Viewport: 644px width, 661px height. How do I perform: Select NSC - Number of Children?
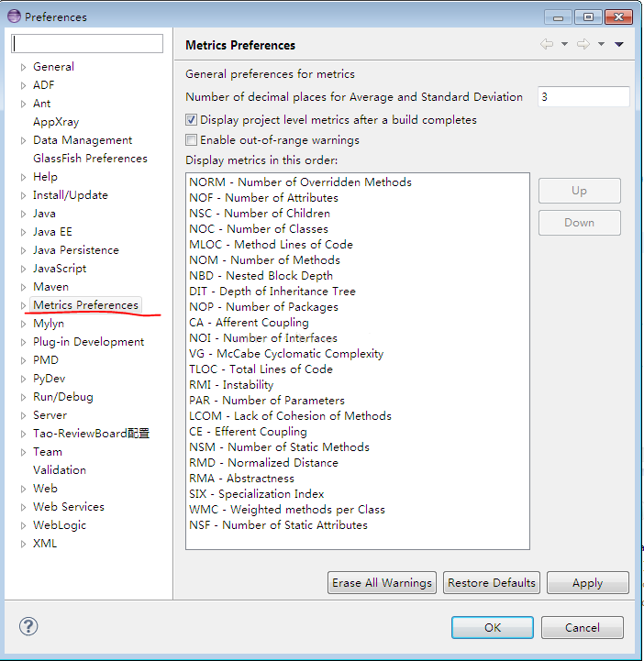tap(260, 214)
